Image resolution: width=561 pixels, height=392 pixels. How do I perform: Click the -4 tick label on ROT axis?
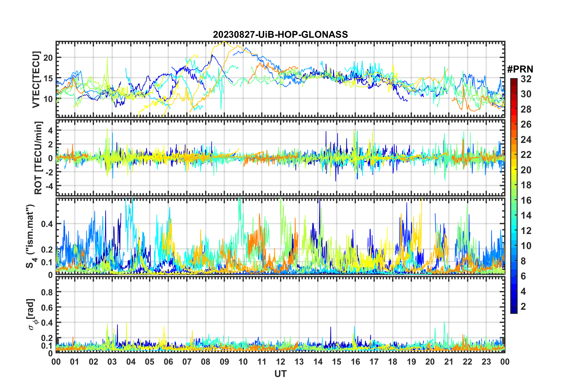pos(48,186)
